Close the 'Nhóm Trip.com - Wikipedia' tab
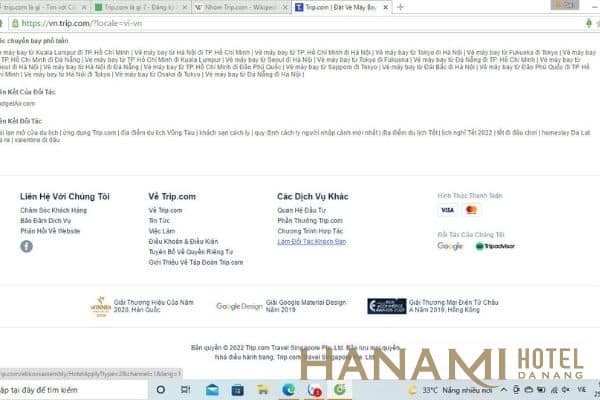 click(x=285, y=7)
